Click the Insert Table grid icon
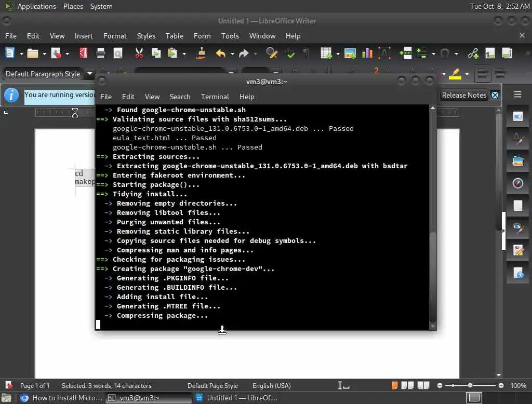The image size is (532, 404). pyautogui.click(x=326, y=53)
